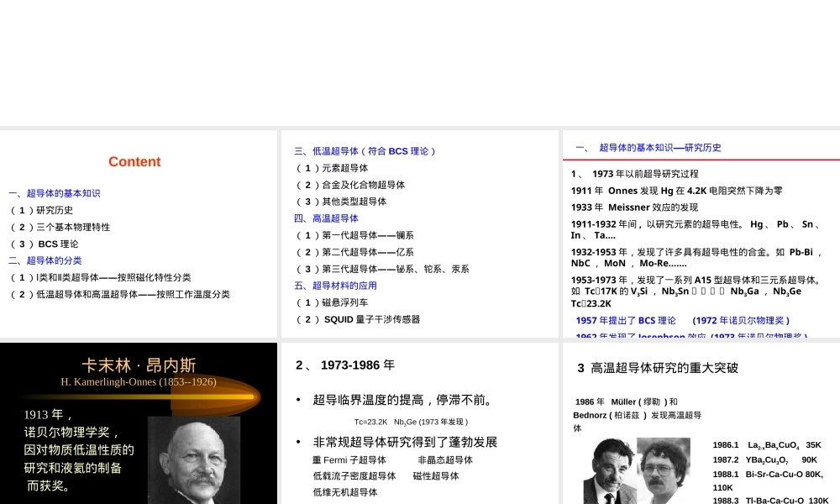The height and width of the screenshot is (504, 840).
Task: Click the name 卡末林 · 昂内斯
Action: [x=139, y=365]
